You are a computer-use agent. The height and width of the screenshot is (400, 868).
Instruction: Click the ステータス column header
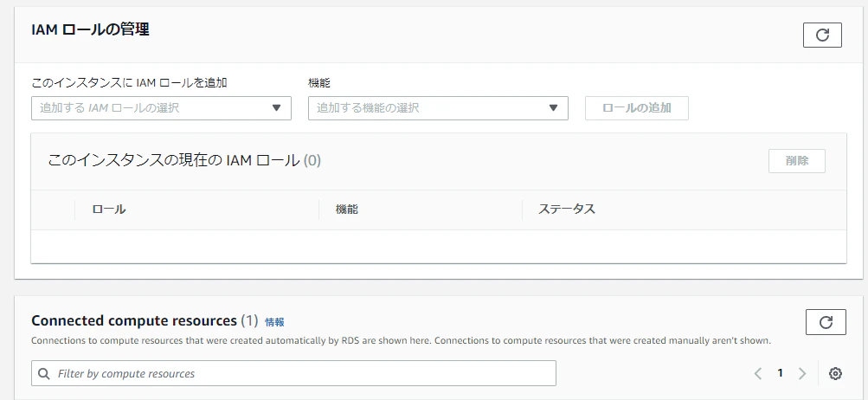tap(566, 209)
